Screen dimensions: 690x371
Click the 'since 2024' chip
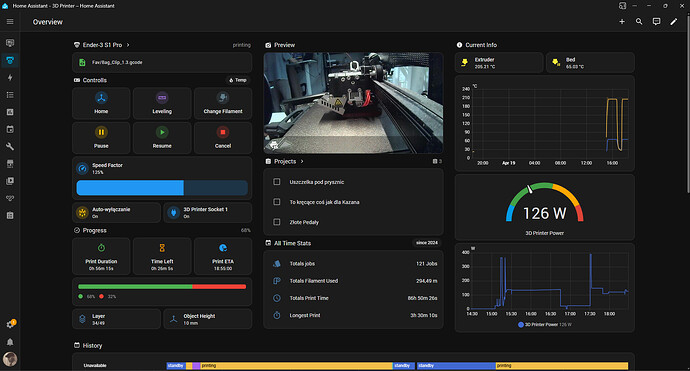point(426,243)
